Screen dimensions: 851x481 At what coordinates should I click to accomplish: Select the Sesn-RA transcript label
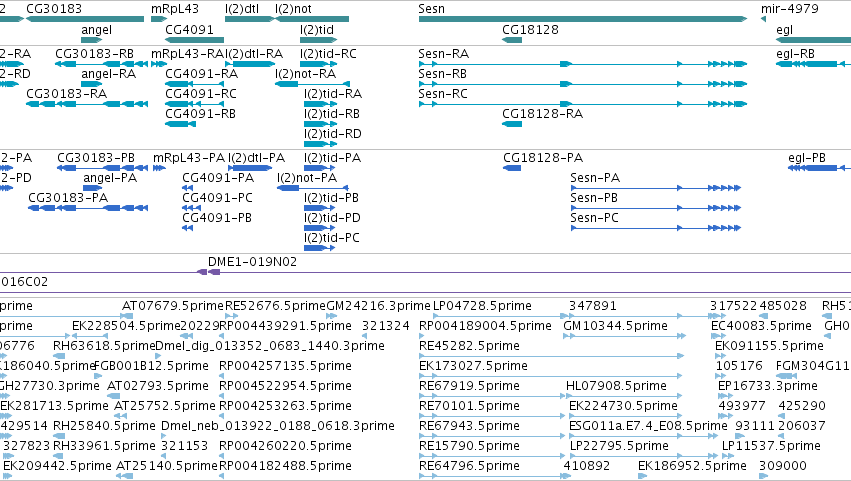click(443, 54)
